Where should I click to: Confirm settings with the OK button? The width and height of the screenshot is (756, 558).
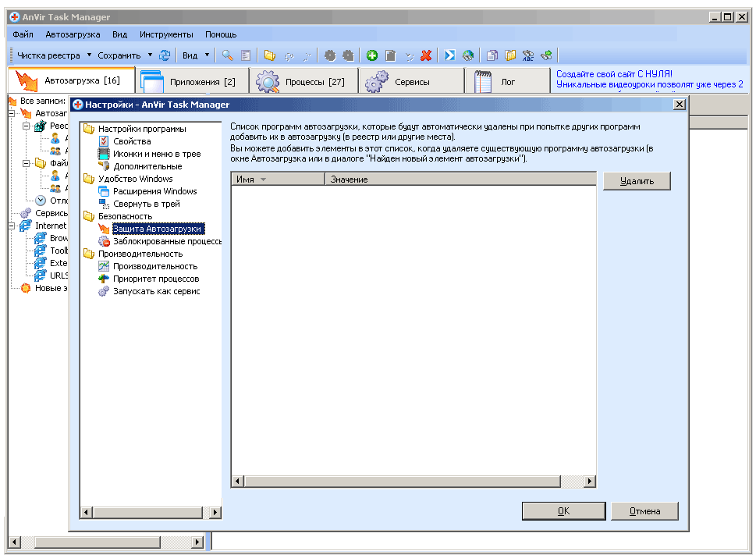(563, 511)
